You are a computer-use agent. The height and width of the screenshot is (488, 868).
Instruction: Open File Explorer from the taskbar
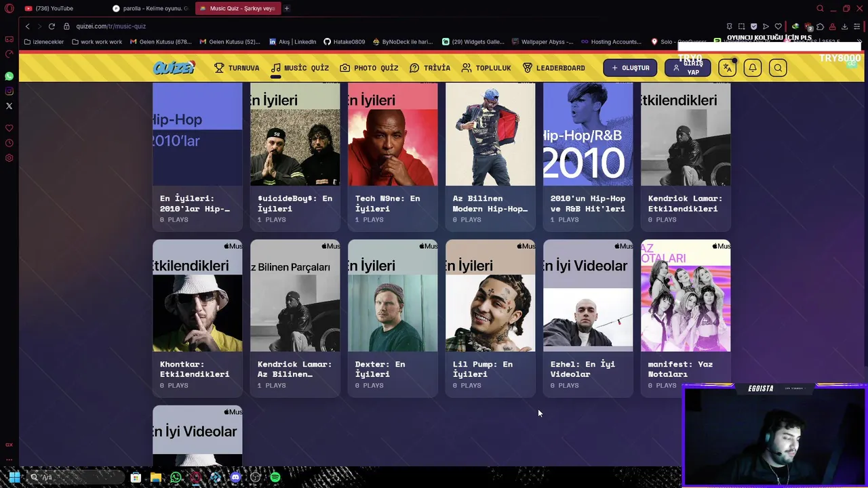point(155,477)
